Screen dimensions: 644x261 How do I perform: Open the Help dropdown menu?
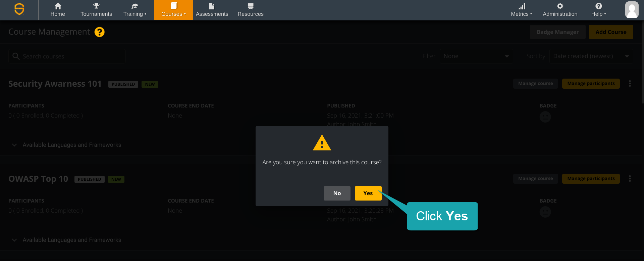pos(599,10)
